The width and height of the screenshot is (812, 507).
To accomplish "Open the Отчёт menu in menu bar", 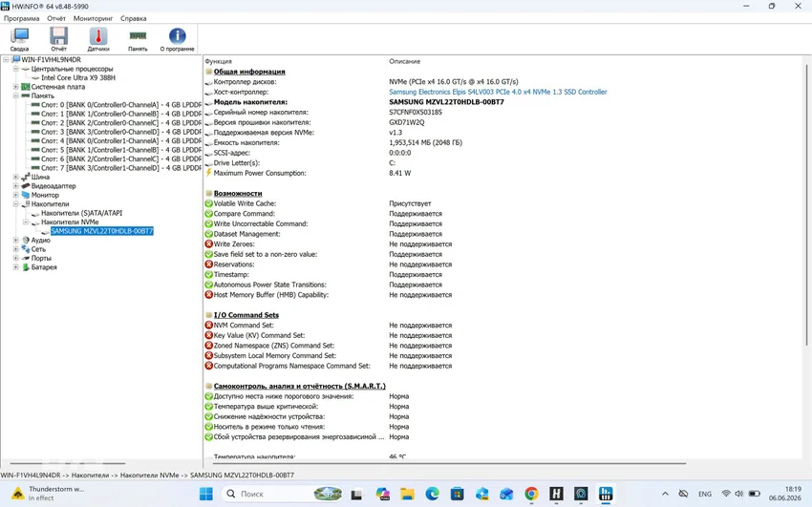I will pyautogui.click(x=56, y=18).
